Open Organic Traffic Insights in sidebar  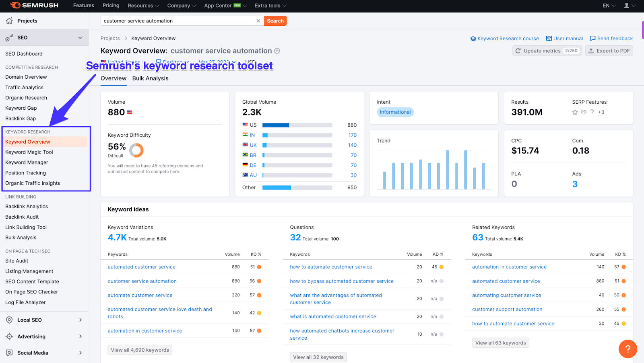tap(33, 183)
